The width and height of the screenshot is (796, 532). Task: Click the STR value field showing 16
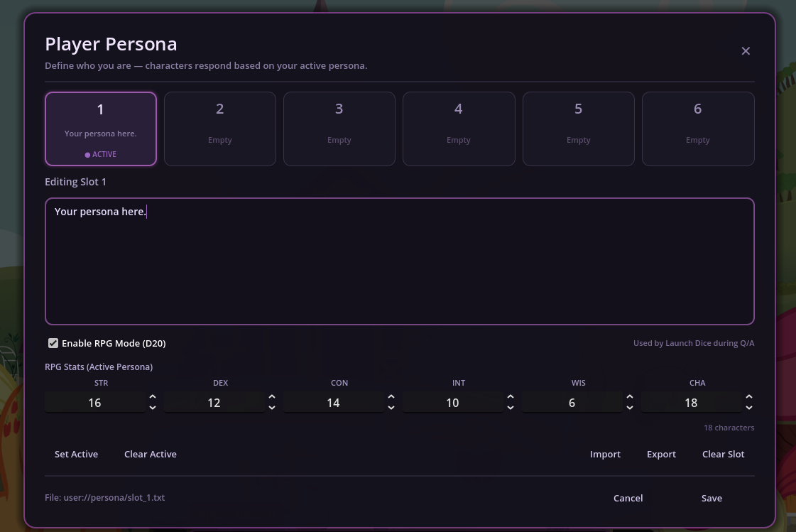[x=95, y=403]
